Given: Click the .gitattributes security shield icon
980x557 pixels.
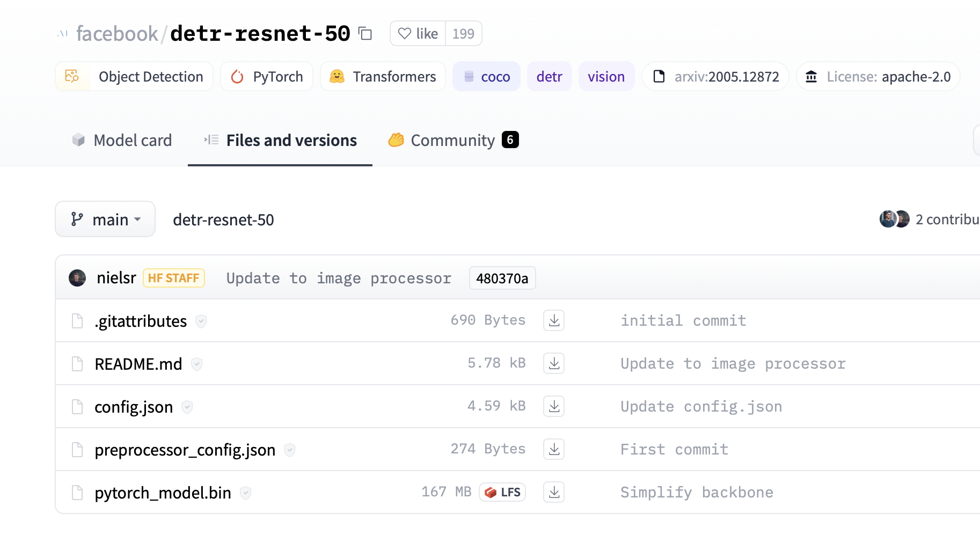Looking at the screenshot, I should pos(201,321).
